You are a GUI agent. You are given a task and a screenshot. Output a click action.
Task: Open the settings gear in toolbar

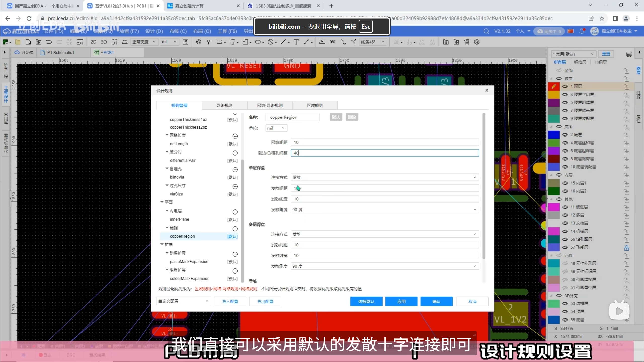(x=477, y=42)
